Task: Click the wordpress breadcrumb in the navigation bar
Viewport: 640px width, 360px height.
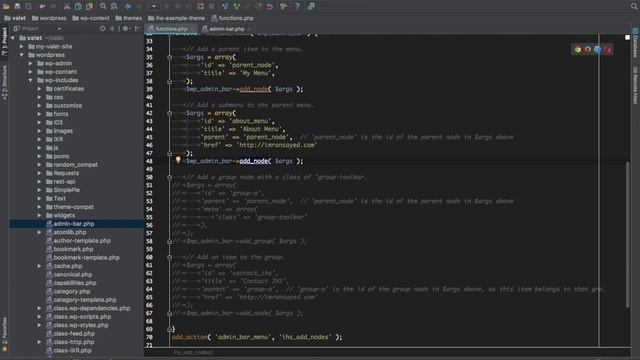Action: coord(49,18)
